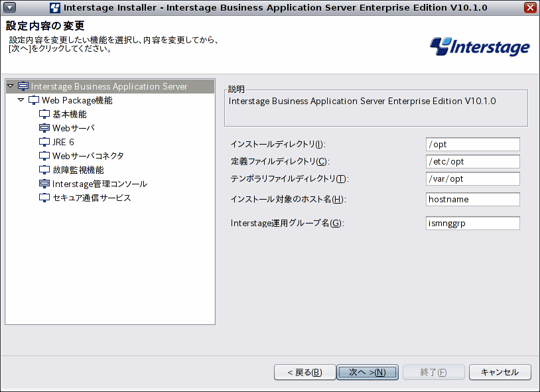Close the installer window via X button
The width and height of the screenshot is (540, 392).
(x=530, y=7)
